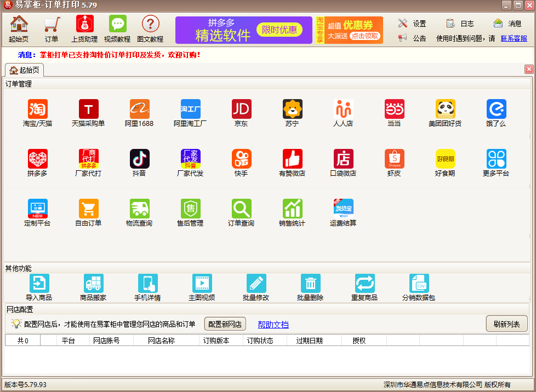Select the 拼多多 platform icon
Image resolution: width=536 pixels, height=392 pixels.
point(38,159)
